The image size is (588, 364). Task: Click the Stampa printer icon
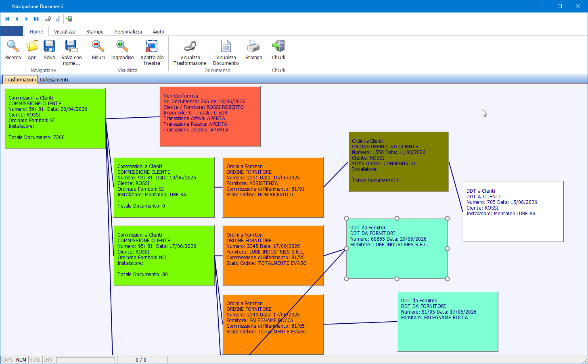pyautogui.click(x=253, y=46)
